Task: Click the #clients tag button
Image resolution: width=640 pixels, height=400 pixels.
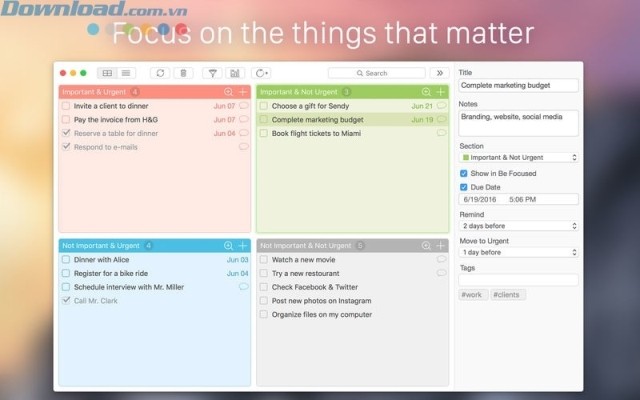Action: tap(507, 295)
